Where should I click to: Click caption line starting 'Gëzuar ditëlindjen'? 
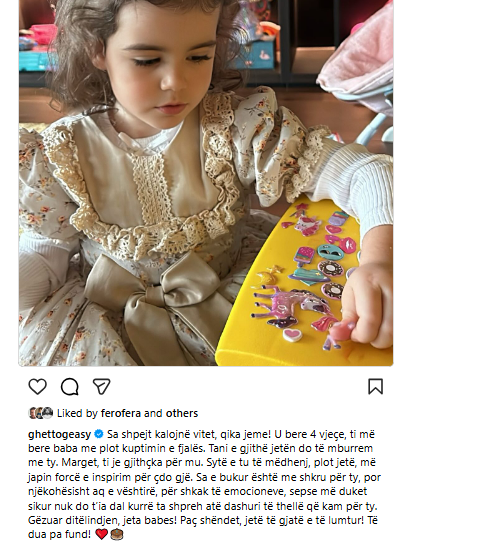[x=203, y=520]
